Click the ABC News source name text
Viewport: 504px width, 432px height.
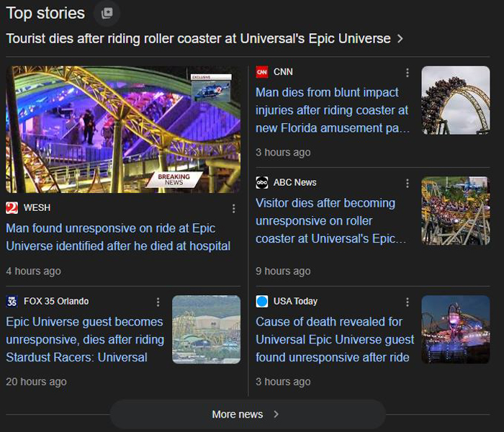tap(294, 183)
